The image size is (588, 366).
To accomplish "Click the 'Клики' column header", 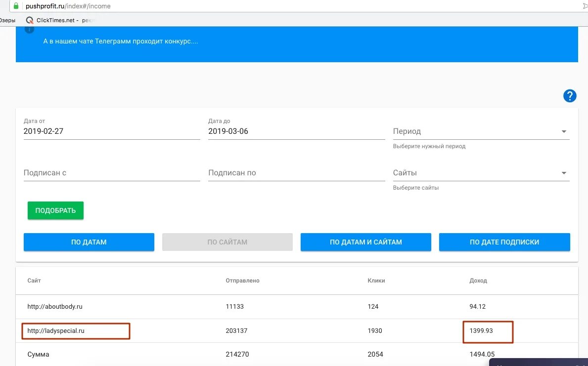I will tap(376, 281).
